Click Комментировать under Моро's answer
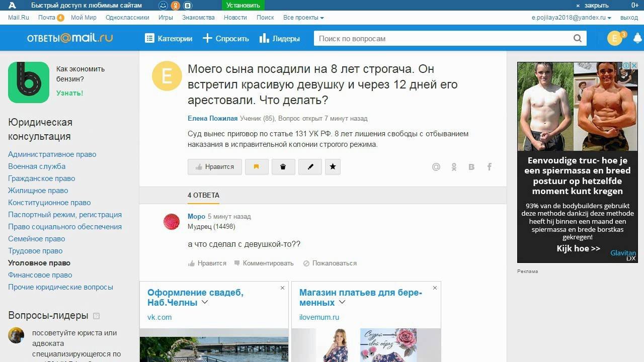Image resolution: width=644 pixels, height=362 pixels. pyautogui.click(x=263, y=263)
